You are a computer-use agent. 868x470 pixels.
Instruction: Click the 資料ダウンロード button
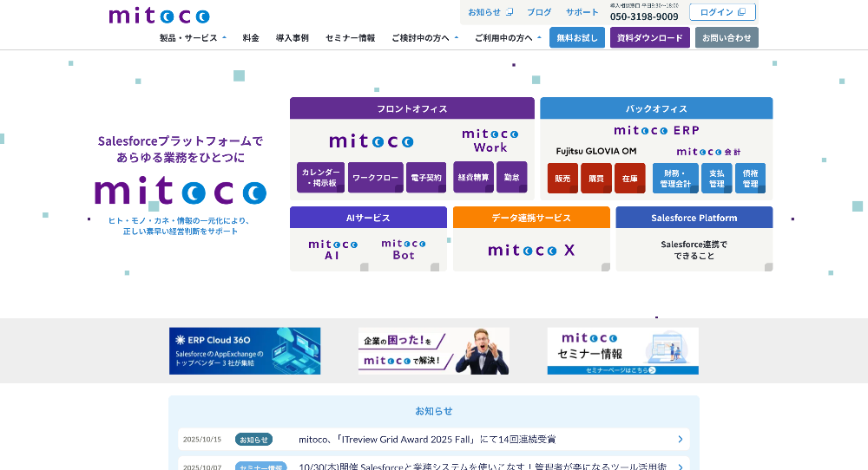(650, 37)
